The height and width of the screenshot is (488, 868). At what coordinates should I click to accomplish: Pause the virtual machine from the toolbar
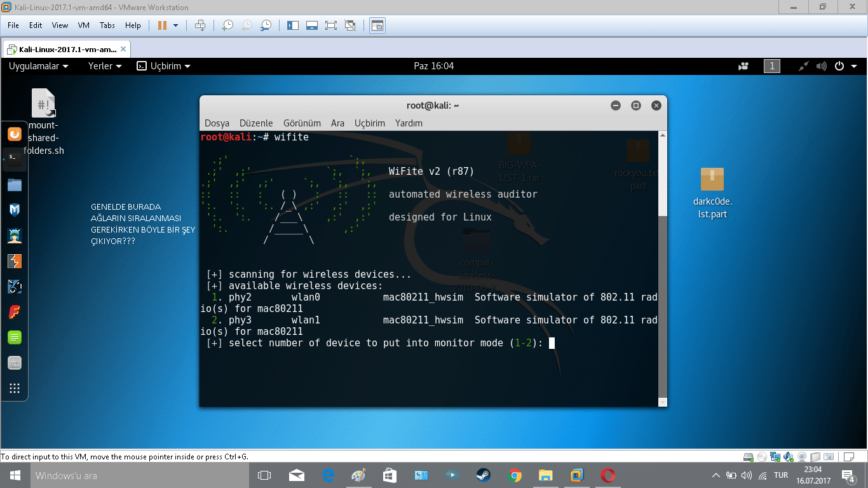(162, 25)
